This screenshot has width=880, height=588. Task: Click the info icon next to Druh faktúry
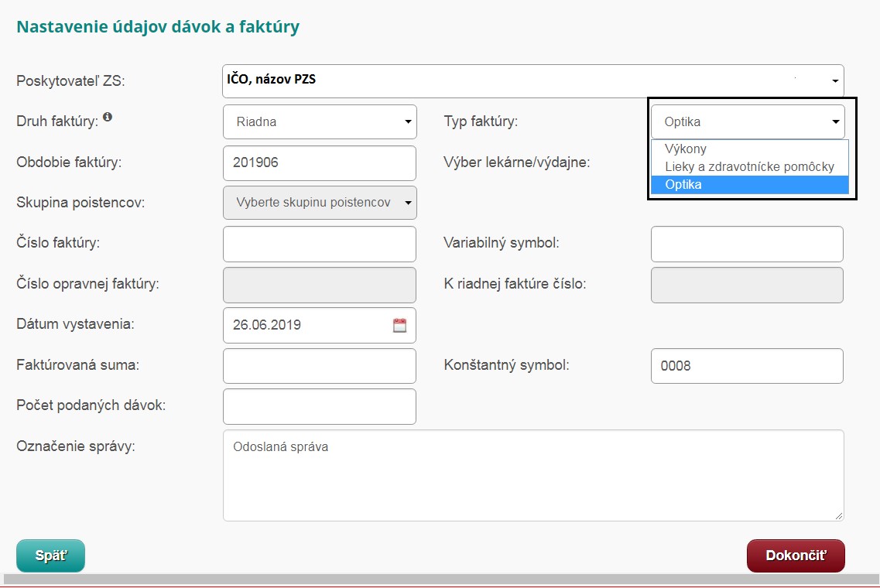click(x=108, y=118)
